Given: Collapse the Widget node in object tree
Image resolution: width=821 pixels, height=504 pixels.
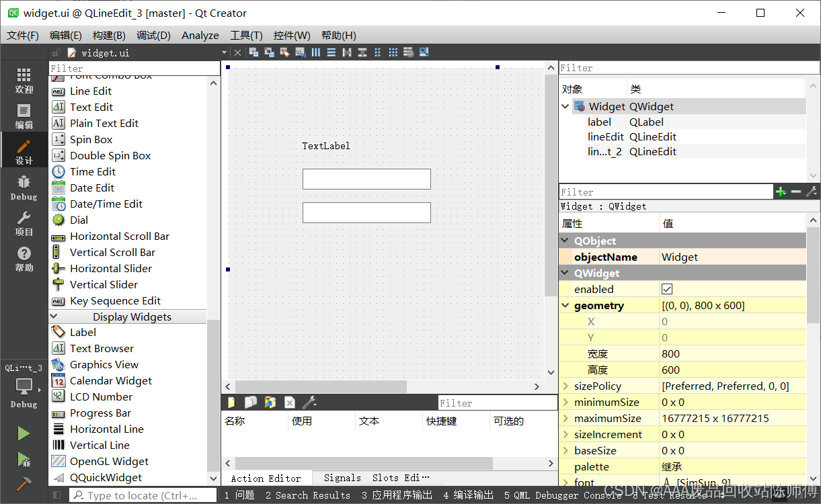Looking at the screenshot, I should pos(565,106).
